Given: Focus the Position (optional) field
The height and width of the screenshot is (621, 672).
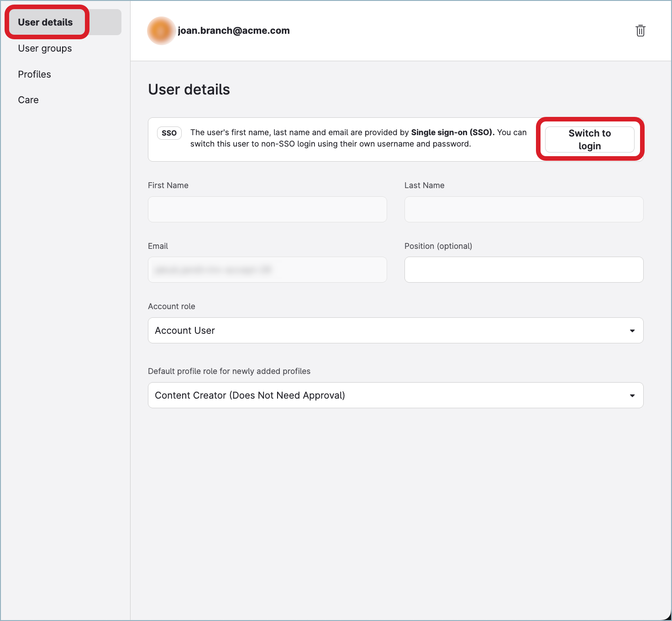Looking at the screenshot, I should [524, 269].
